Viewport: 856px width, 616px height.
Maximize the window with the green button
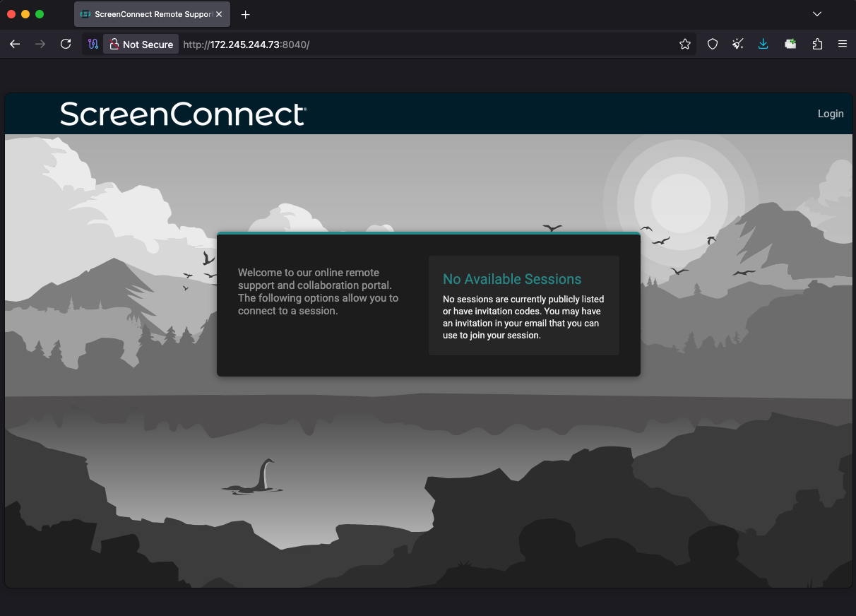pos(40,14)
